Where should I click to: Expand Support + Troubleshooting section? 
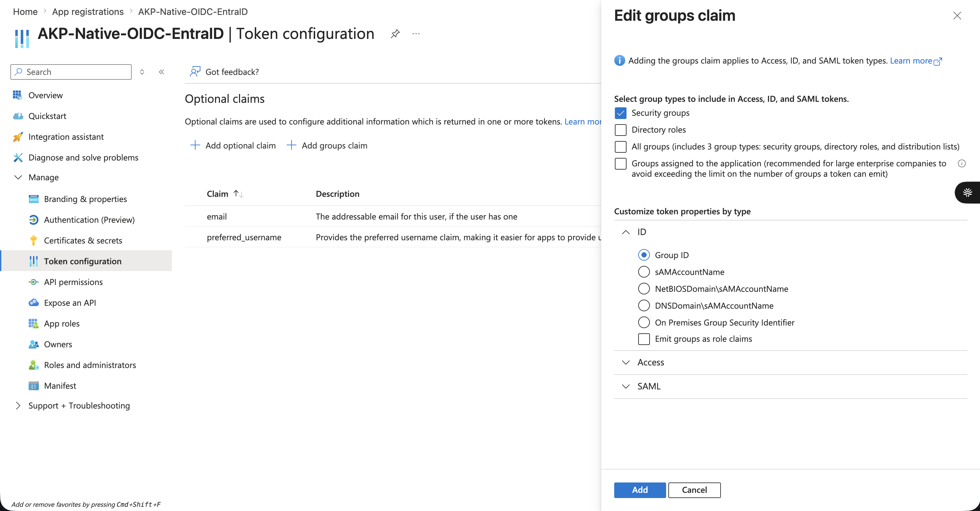coord(18,406)
